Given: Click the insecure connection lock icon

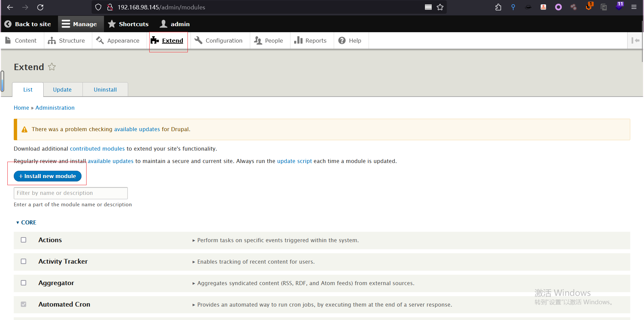Looking at the screenshot, I should [x=110, y=7].
